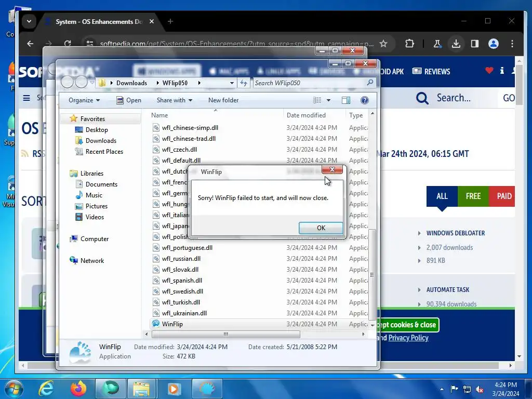
Task: Open REVIEWS on Softpedia navigation
Action: coord(431,72)
